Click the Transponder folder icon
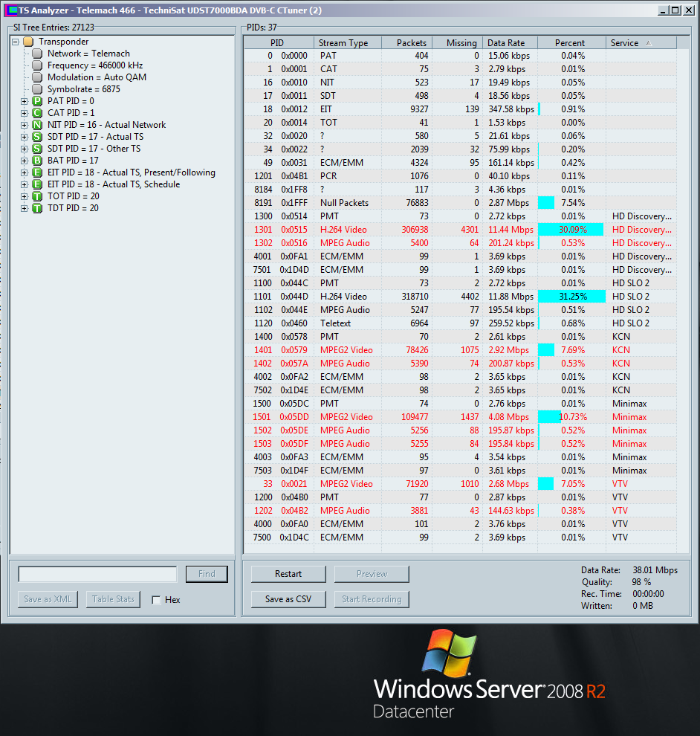This screenshot has height=736, width=700. 28,42
